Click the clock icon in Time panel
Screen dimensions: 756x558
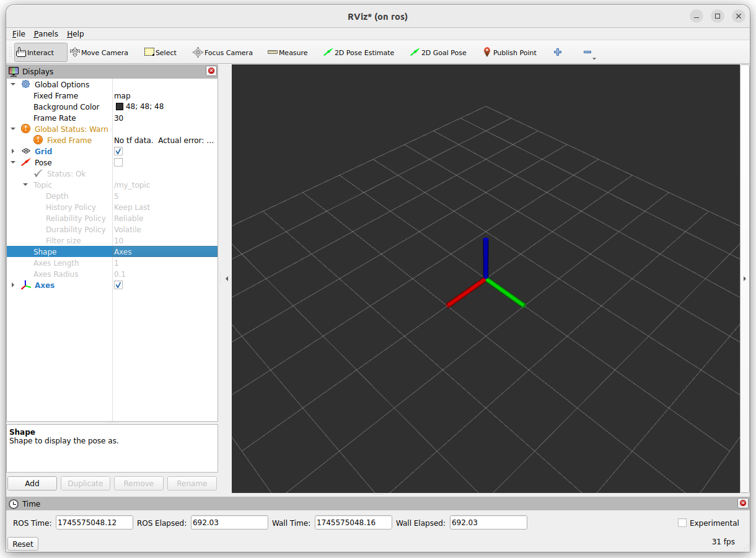[14, 504]
